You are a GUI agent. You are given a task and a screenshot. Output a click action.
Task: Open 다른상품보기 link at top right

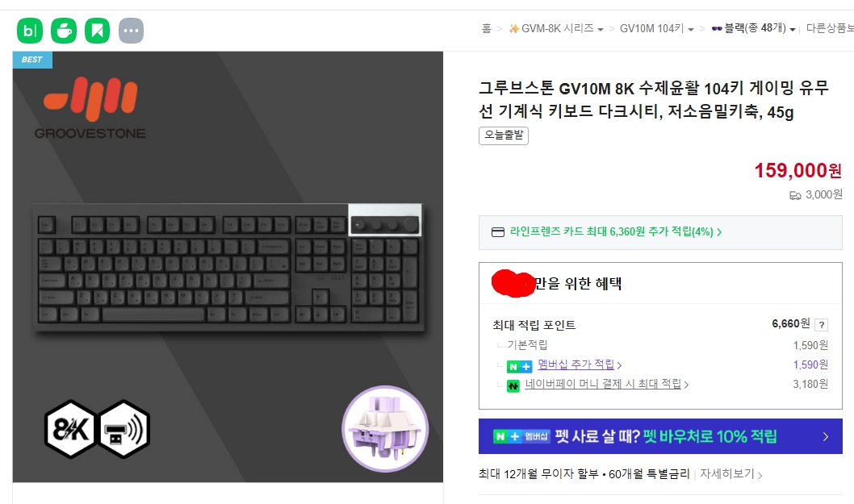(x=830, y=28)
